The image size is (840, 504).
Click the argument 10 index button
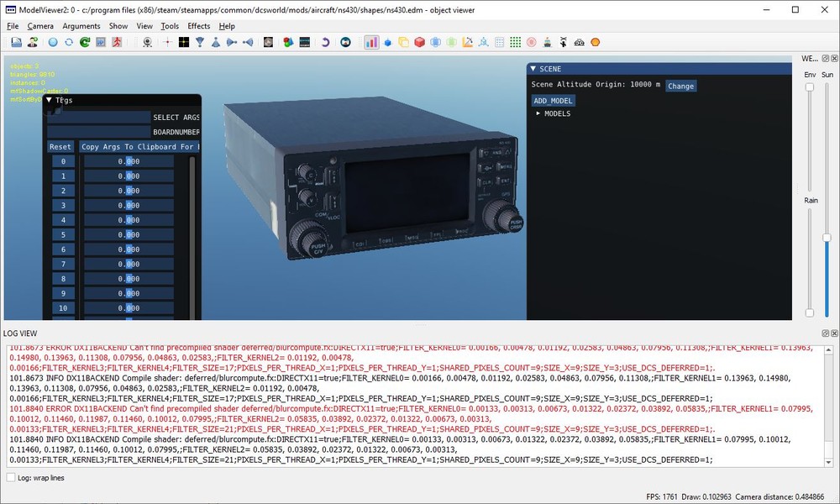[63, 308]
